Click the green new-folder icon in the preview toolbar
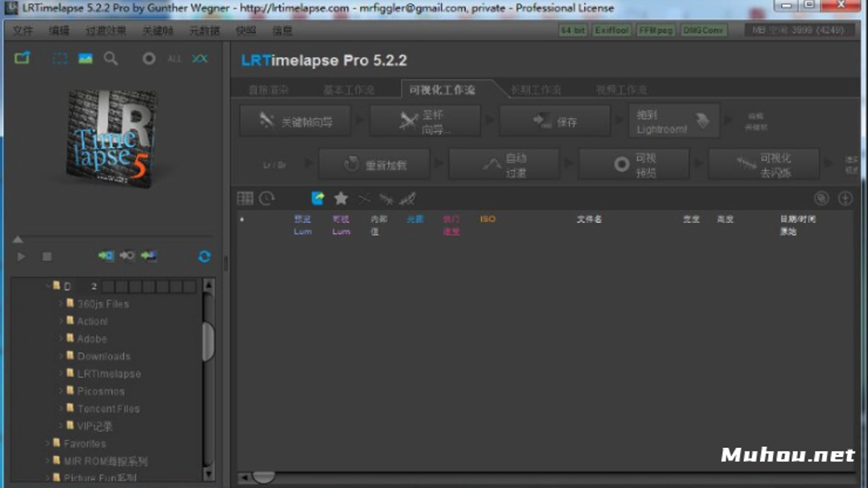This screenshot has width=868, height=488. click(22, 58)
